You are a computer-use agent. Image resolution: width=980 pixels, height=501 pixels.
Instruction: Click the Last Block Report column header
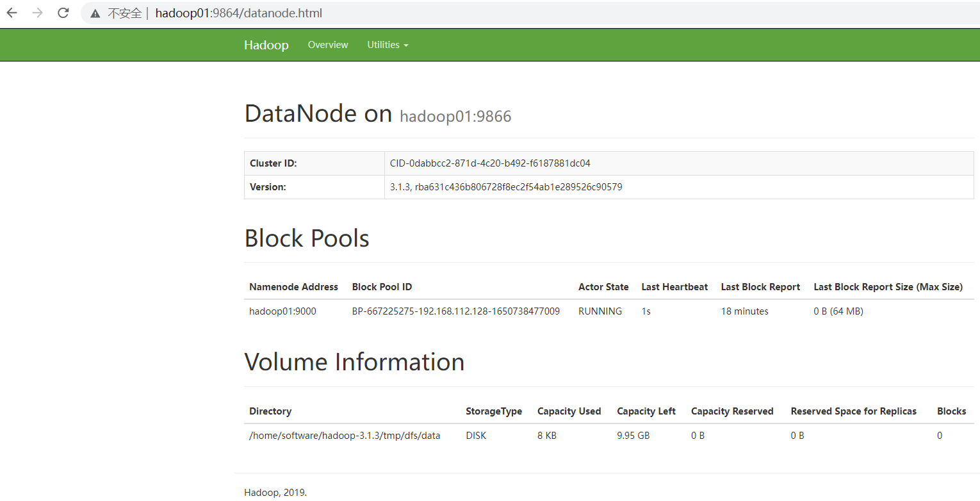point(760,287)
